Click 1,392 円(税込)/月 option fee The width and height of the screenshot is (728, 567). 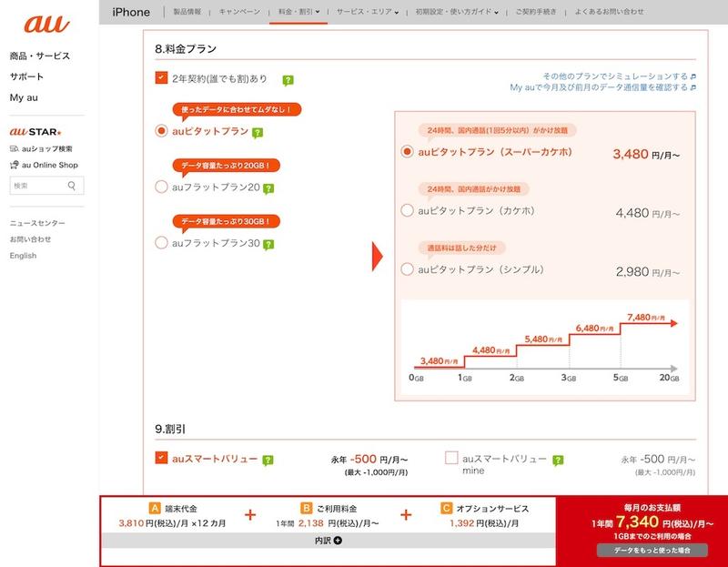point(484,523)
